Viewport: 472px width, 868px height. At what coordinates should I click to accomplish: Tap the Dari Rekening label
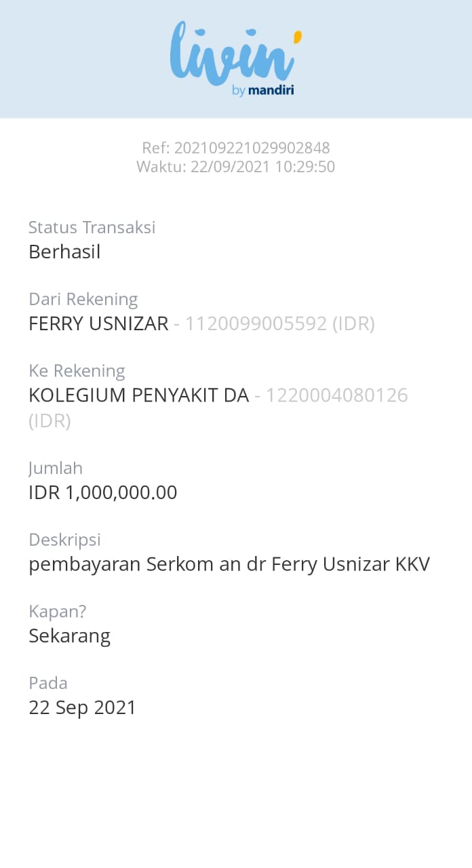[83, 299]
